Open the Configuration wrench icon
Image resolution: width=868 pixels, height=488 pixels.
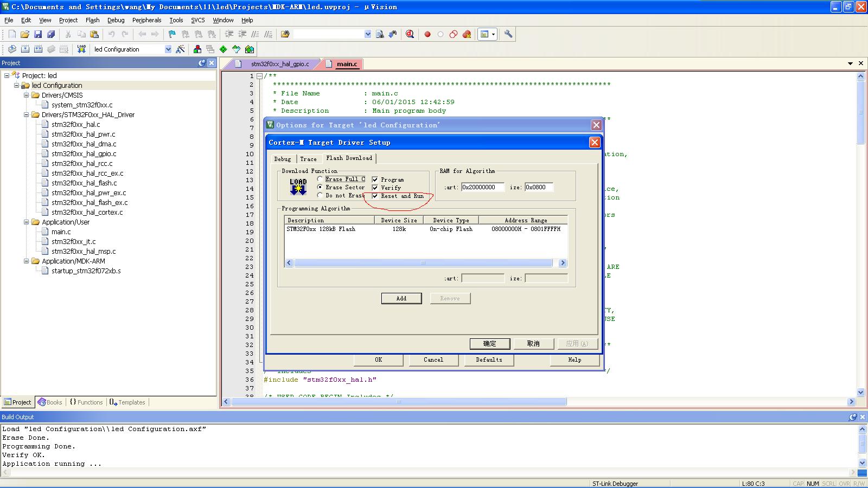pos(508,34)
